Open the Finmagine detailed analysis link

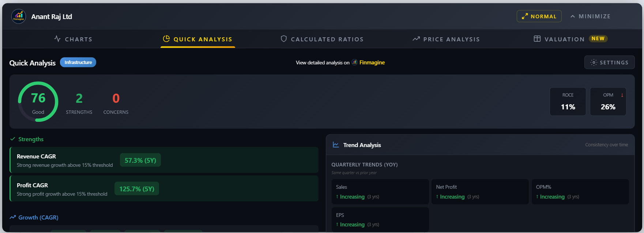(372, 63)
